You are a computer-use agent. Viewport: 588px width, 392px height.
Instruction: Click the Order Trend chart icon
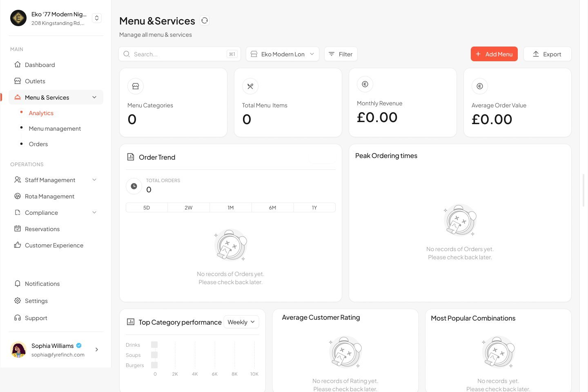click(131, 157)
